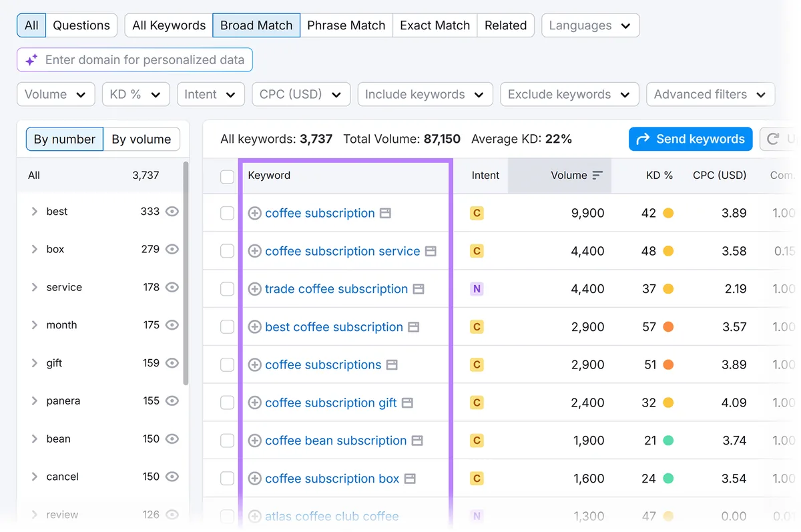The image size is (801, 532).
Task: Open the coffee bean subscription link
Action: (336, 441)
